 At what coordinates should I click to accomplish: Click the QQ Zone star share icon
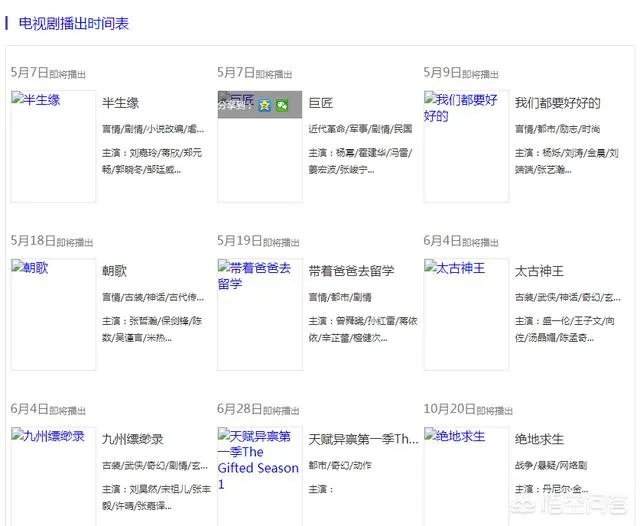click(265, 106)
